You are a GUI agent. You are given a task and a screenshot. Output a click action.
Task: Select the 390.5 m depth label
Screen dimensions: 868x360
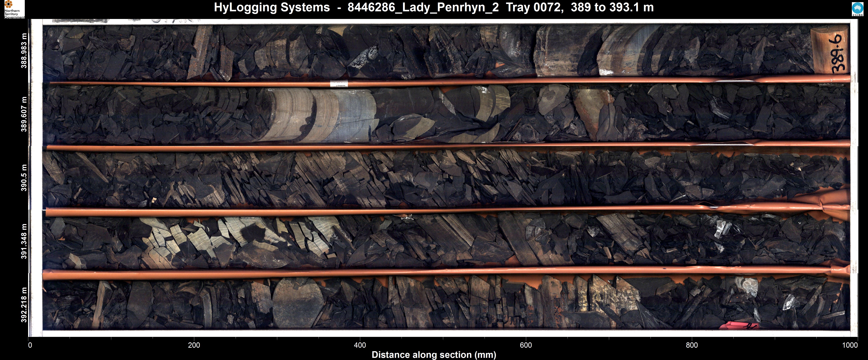24,178
